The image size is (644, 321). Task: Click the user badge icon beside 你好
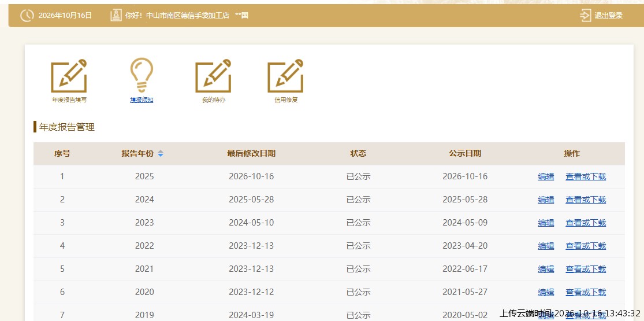(x=116, y=16)
